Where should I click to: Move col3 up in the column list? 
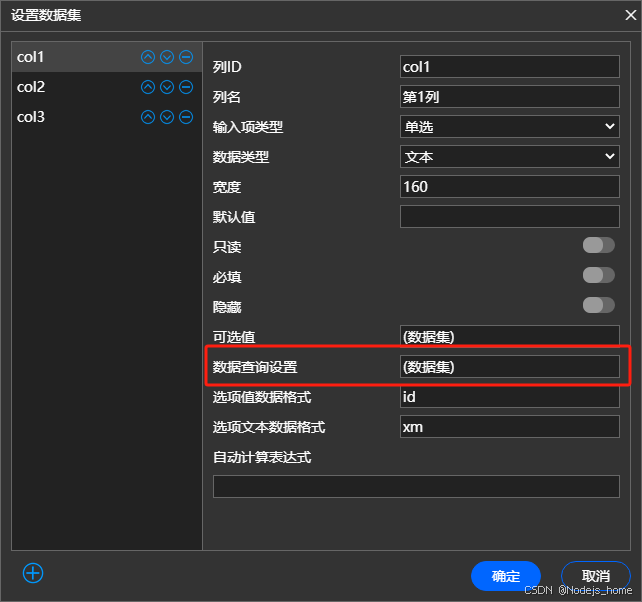click(148, 117)
